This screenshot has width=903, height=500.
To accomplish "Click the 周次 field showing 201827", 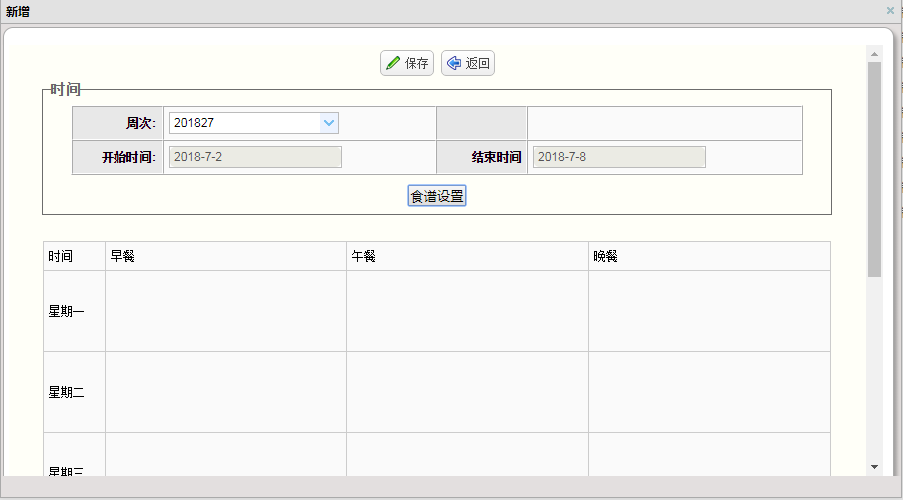I will point(244,123).
